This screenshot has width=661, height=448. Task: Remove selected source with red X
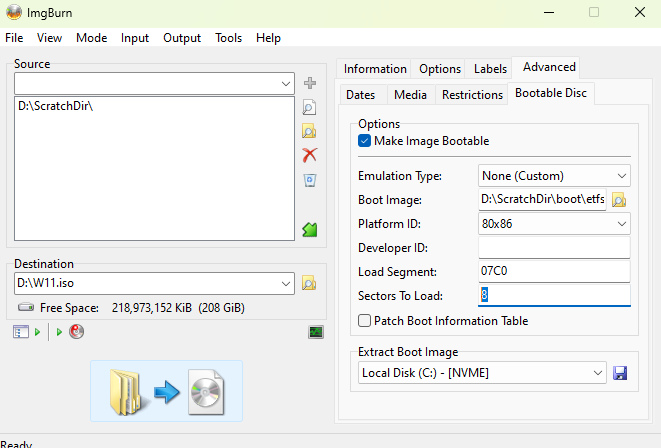pos(310,155)
